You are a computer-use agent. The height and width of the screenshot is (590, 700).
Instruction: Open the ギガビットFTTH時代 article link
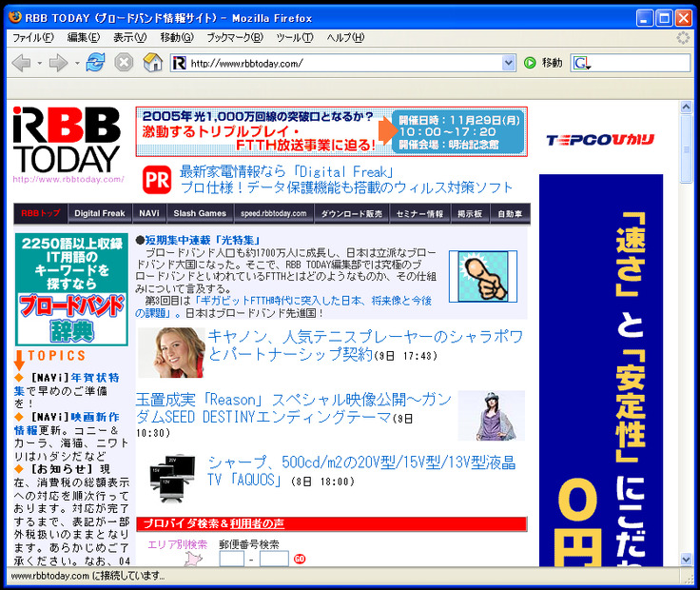click(283, 306)
